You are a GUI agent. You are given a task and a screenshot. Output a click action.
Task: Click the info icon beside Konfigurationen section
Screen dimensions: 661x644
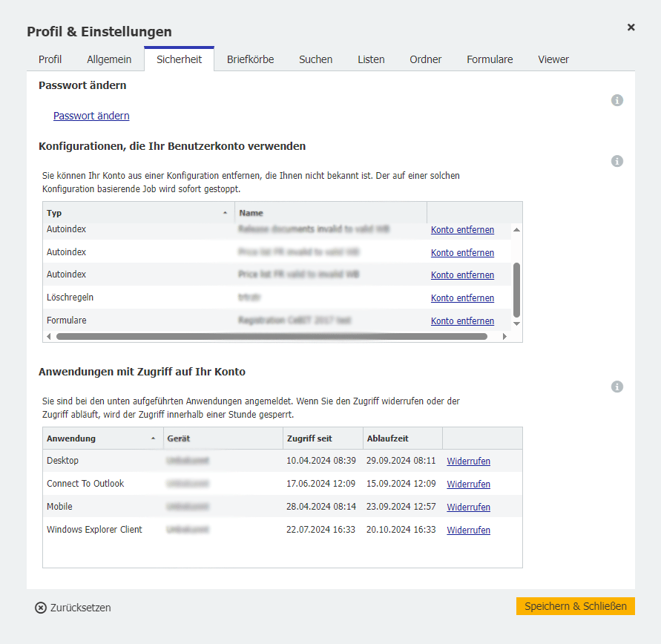tap(616, 161)
